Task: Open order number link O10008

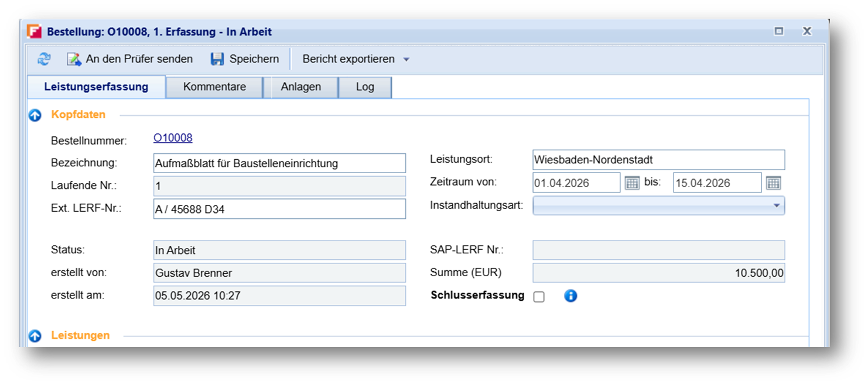Action: (173, 138)
